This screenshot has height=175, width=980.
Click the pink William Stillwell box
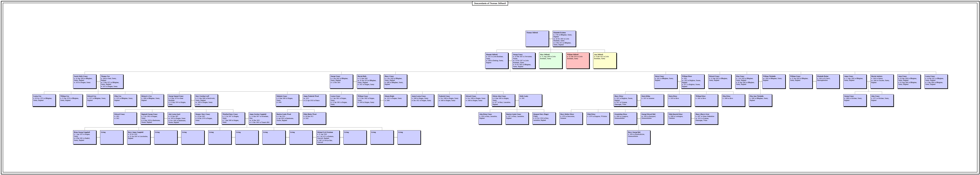coord(577,60)
